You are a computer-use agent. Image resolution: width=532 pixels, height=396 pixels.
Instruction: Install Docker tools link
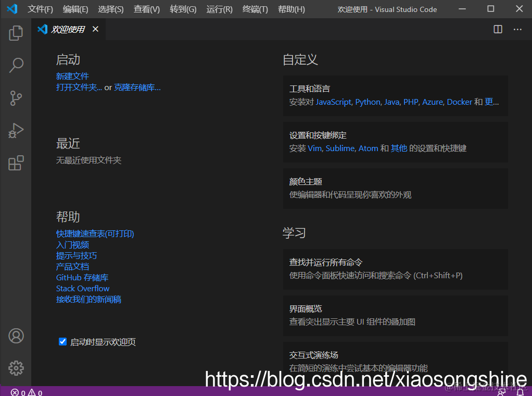(460, 102)
